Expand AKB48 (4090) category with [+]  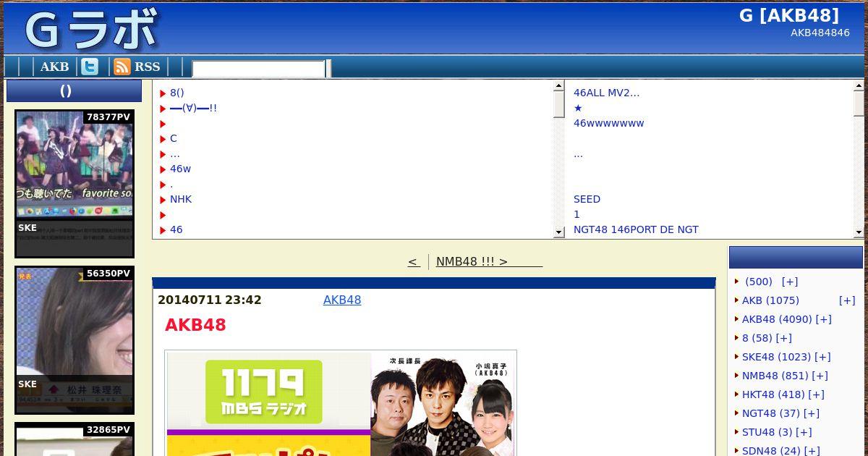pos(823,319)
